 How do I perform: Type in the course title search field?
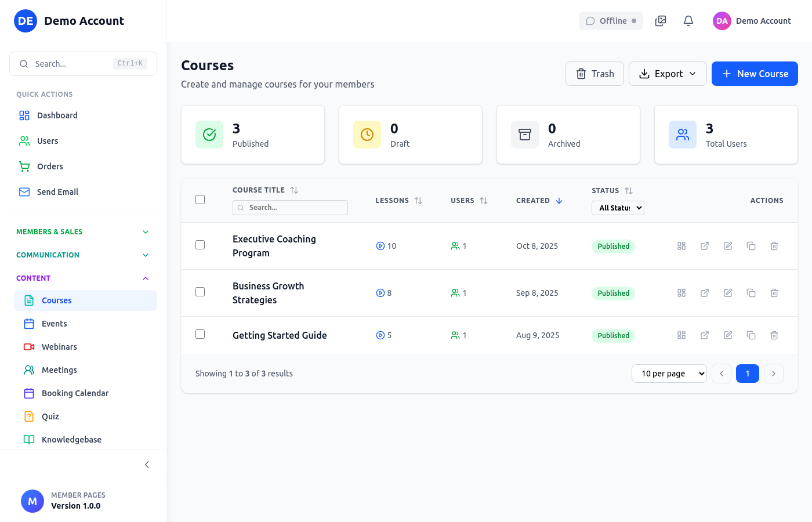coord(290,207)
